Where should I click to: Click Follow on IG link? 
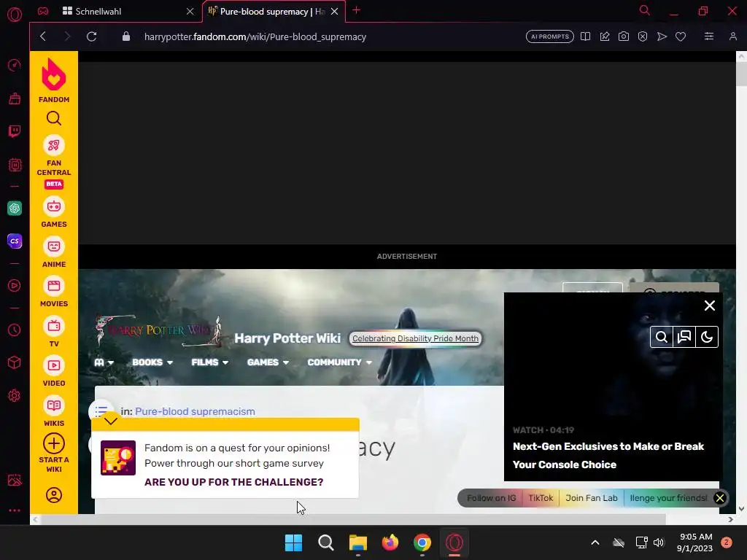point(491,498)
